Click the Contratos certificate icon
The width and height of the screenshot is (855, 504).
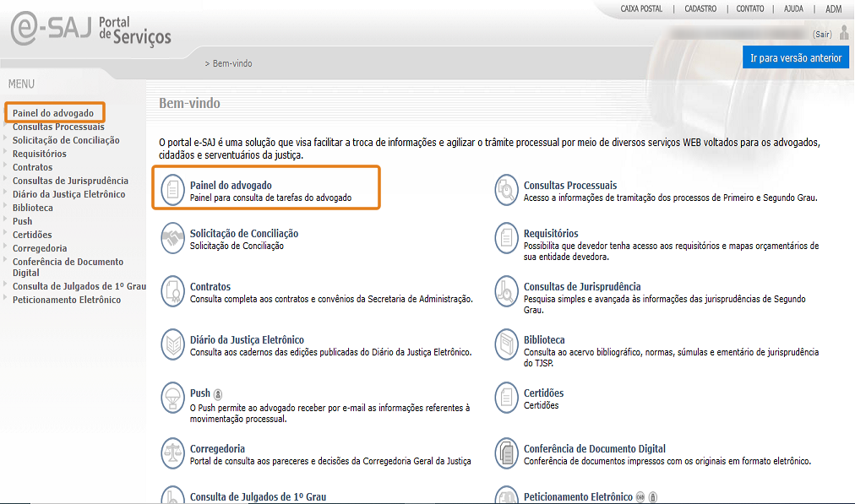coord(173,291)
